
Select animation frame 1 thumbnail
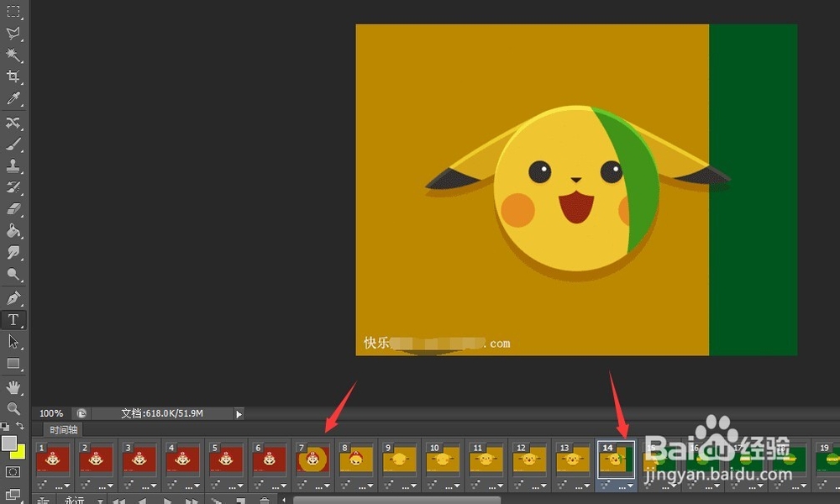(x=52, y=459)
